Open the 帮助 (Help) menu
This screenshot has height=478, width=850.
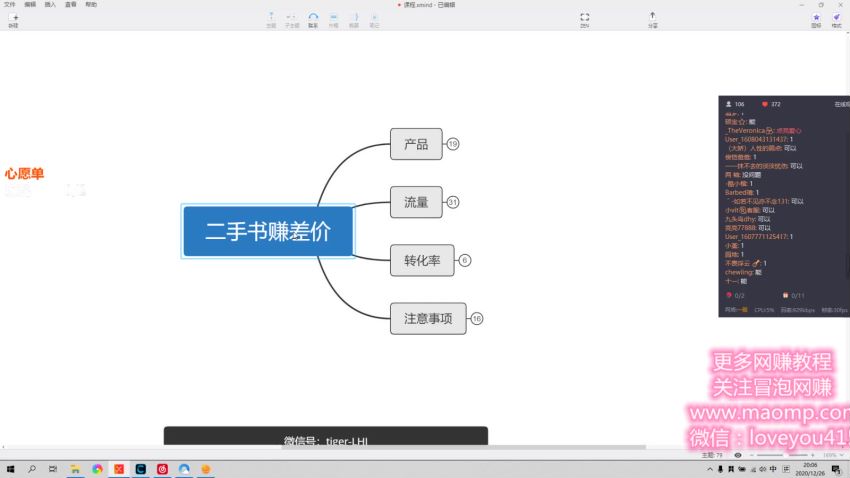click(x=91, y=4)
